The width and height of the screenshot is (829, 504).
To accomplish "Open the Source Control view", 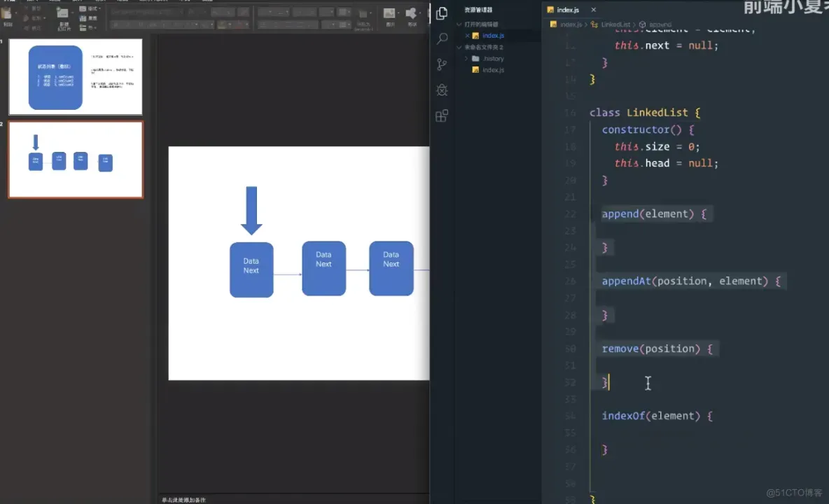I will click(442, 64).
